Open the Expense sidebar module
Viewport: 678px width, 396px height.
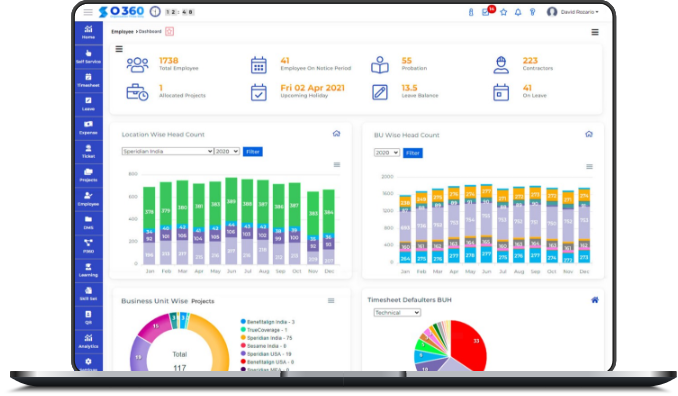pos(89,128)
